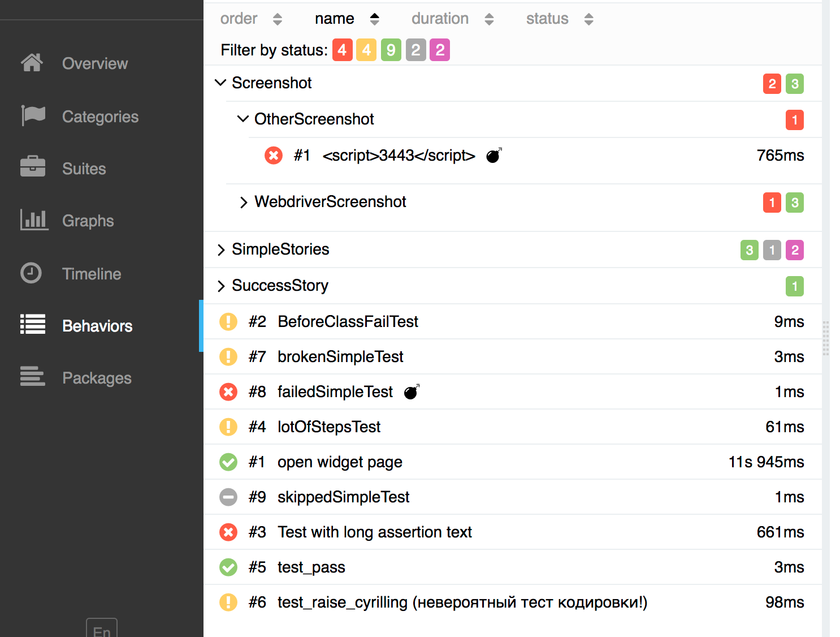Click the failed status icon of script test
This screenshot has width=840, height=637.
274,155
